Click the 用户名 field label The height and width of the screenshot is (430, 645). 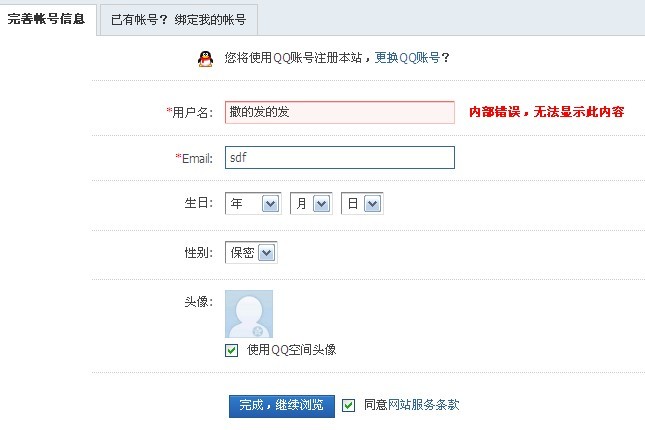click(192, 112)
